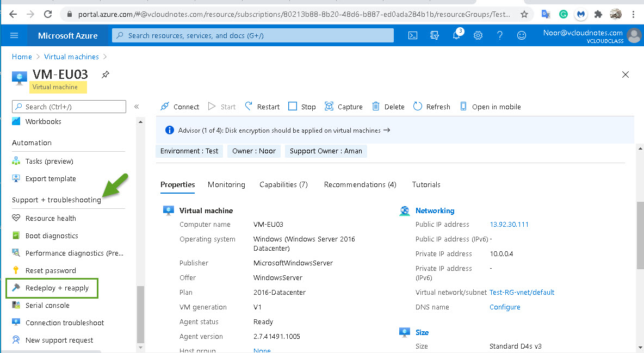Connect to VM-EU03
The width and height of the screenshot is (644, 353).
click(x=179, y=107)
